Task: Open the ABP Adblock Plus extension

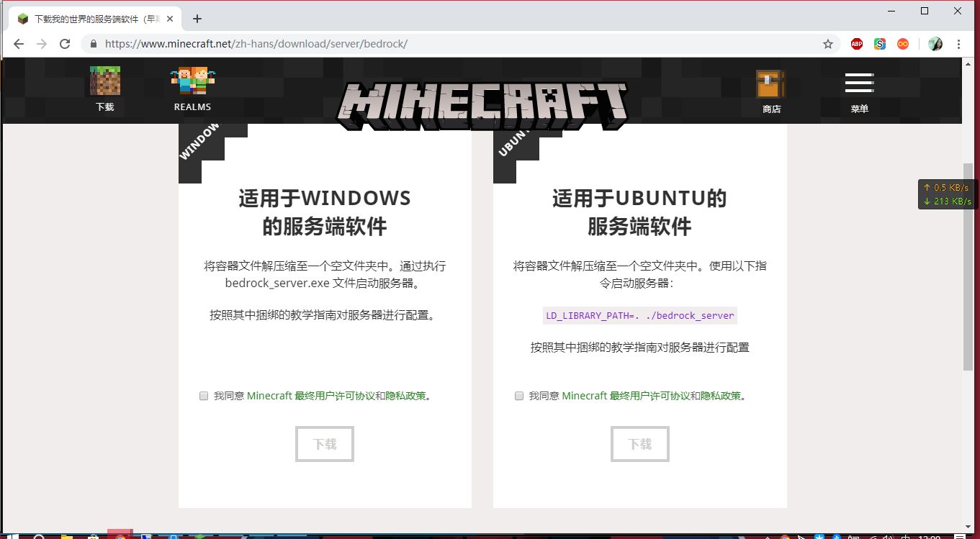Action: coord(856,44)
